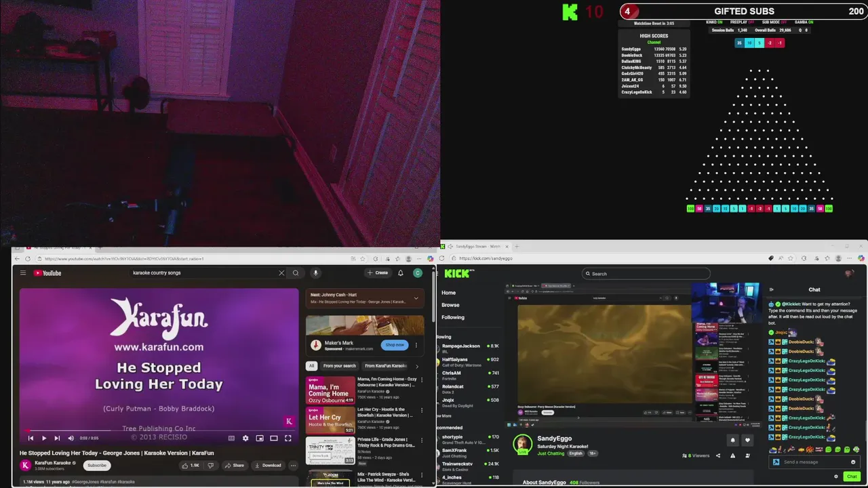Viewport: 868px width, 488px height.
Task: Open options for Let Her Cry video
Action: point(422,410)
